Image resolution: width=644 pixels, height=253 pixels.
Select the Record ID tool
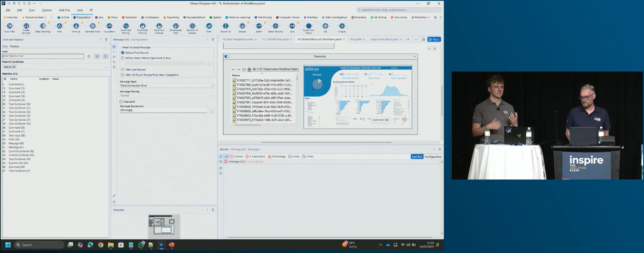[225, 28]
